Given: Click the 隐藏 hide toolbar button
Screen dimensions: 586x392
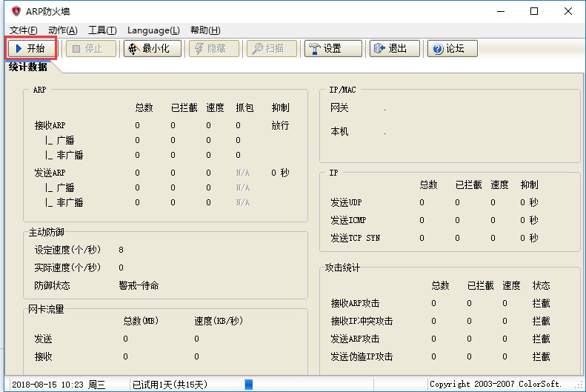Looking at the screenshot, I should (214, 49).
